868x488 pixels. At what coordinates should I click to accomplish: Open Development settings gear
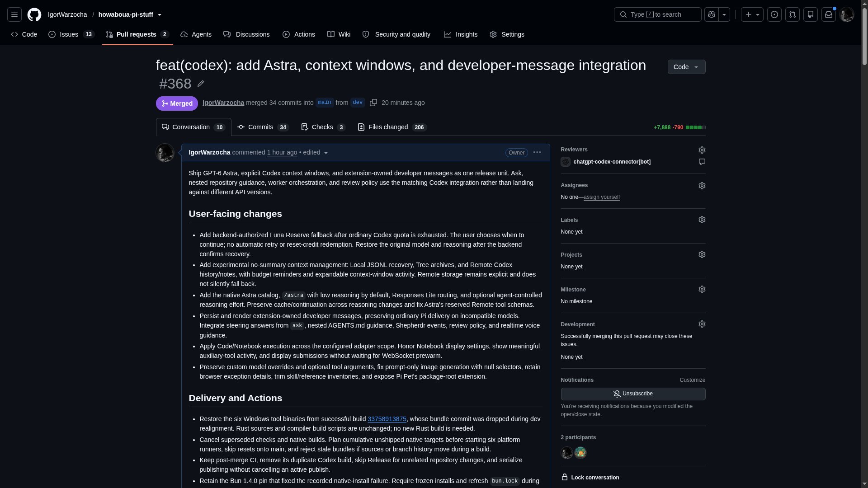tap(702, 324)
